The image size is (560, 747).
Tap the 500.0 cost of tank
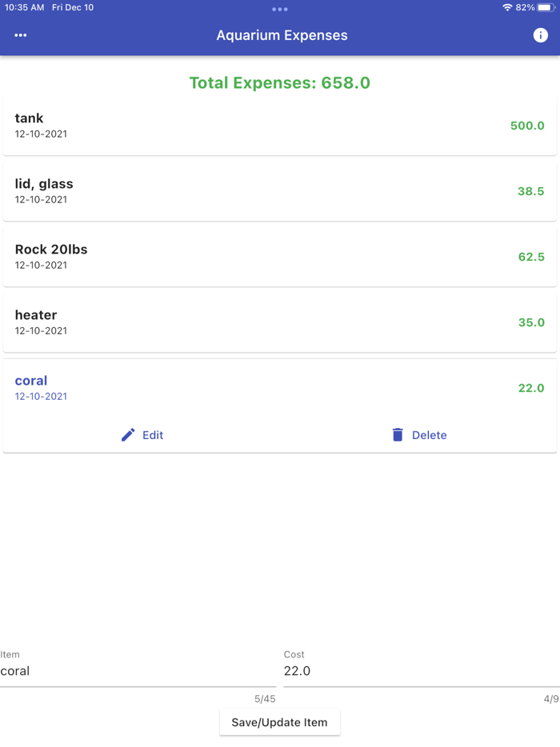click(527, 126)
